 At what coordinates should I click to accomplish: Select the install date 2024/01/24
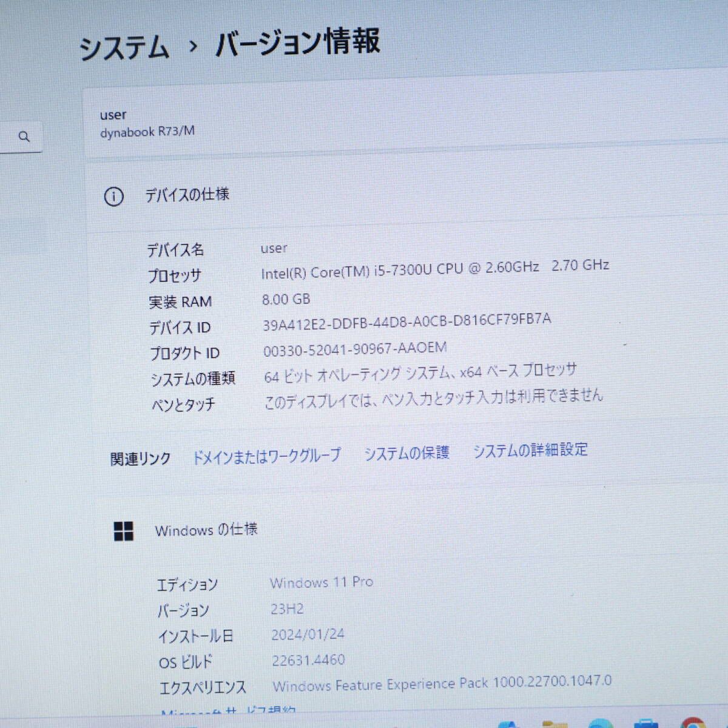pyautogui.click(x=308, y=635)
